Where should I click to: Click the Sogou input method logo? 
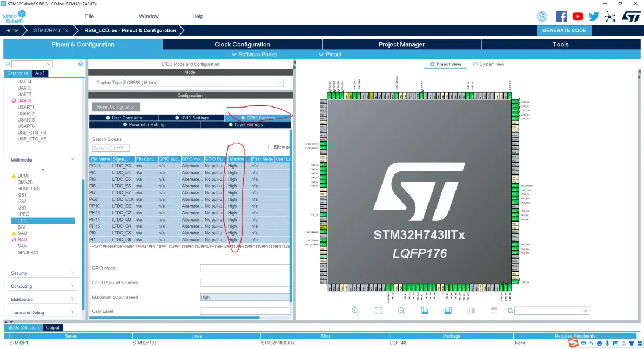pyautogui.click(x=573, y=343)
